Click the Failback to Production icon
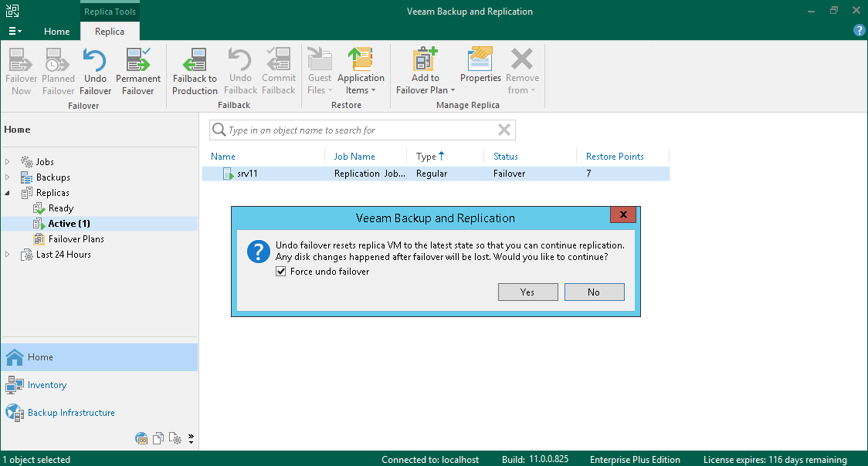The width and height of the screenshot is (868, 466). (x=195, y=69)
